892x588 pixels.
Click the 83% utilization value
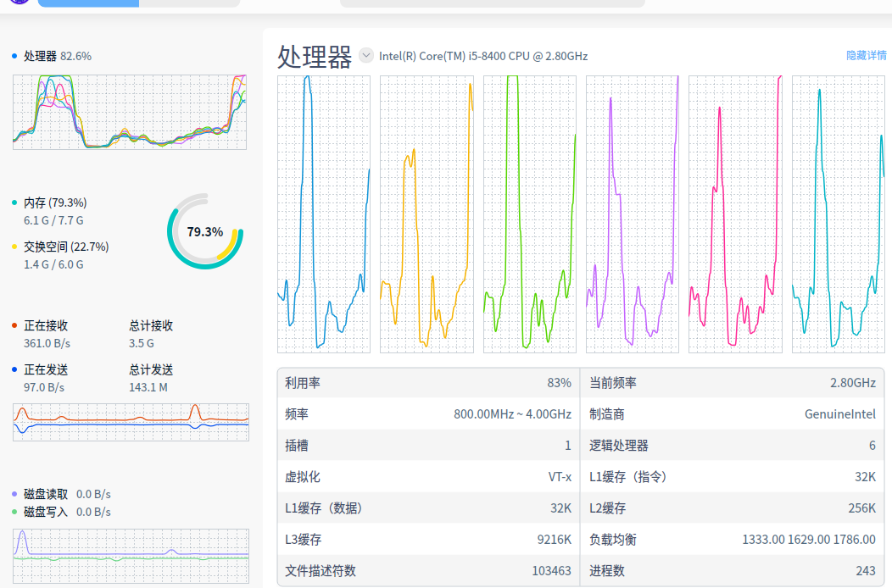click(560, 383)
